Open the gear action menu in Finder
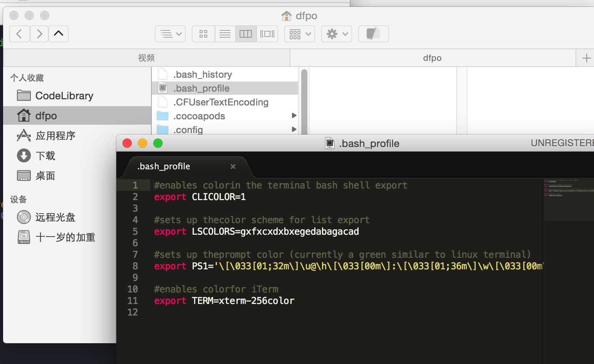The image size is (594, 364). 337,34
